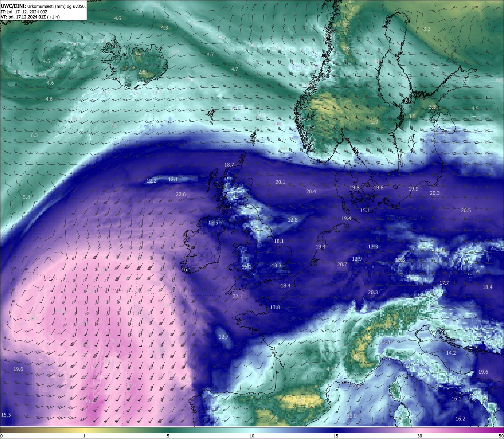Select the VT valid time line 01Z

[x=30, y=17]
